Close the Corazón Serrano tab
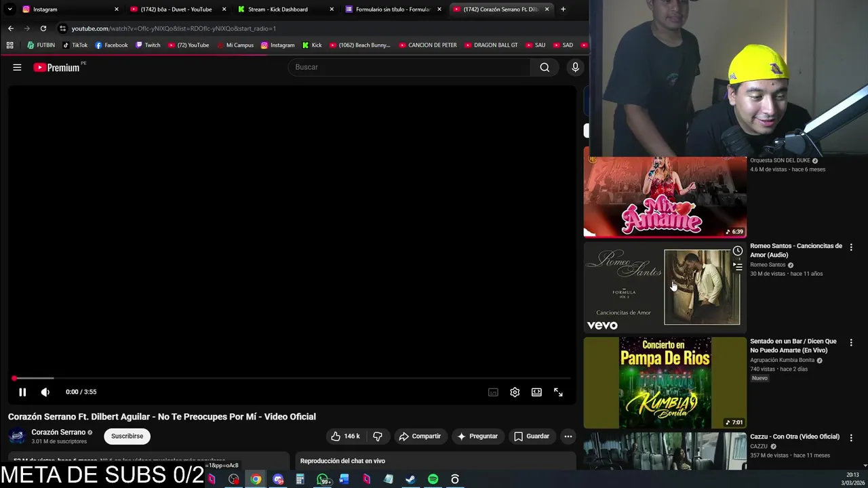 547,9
